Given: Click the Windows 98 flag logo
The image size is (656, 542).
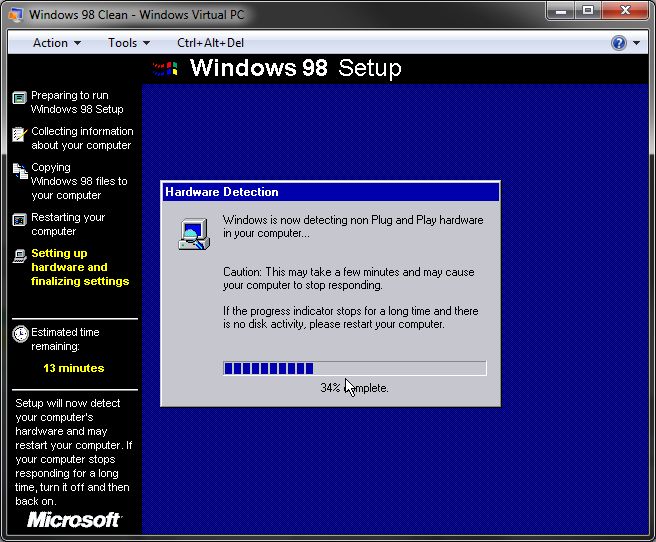Looking at the screenshot, I should 165,68.
